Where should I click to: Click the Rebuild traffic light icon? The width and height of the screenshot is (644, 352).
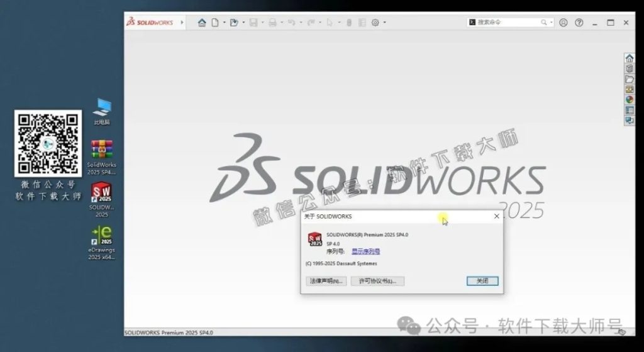point(349,23)
